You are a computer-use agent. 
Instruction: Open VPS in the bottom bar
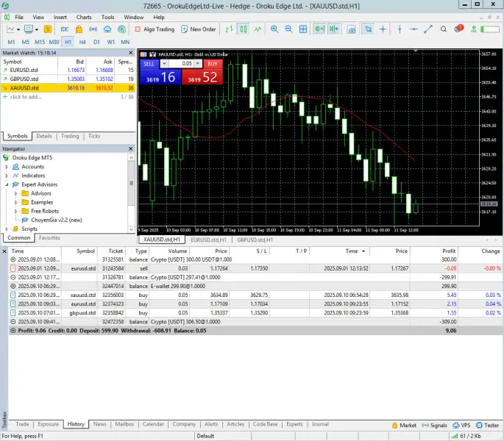pos(462,425)
